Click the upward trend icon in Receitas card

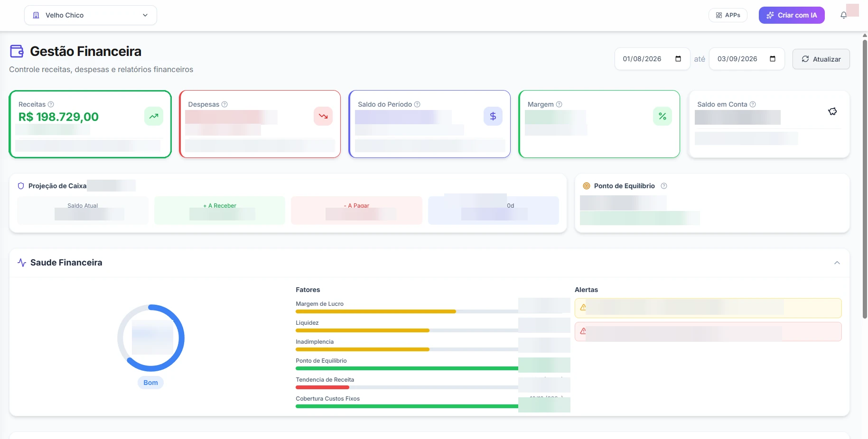pyautogui.click(x=154, y=116)
